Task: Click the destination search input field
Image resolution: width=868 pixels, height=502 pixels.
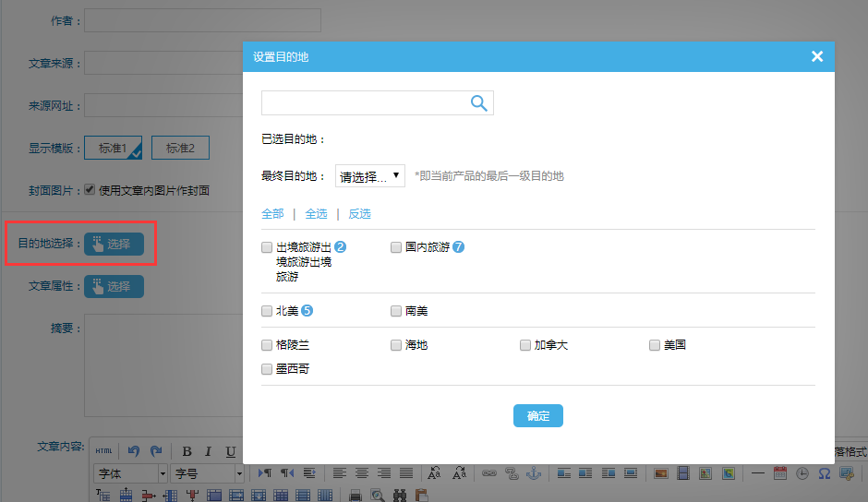Action: [x=365, y=103]
